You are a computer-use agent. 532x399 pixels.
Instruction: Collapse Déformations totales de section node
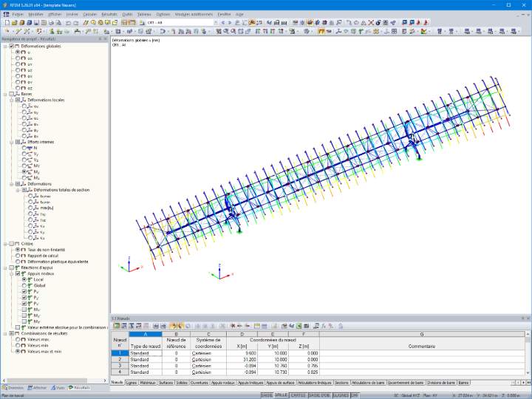(18, 190)
